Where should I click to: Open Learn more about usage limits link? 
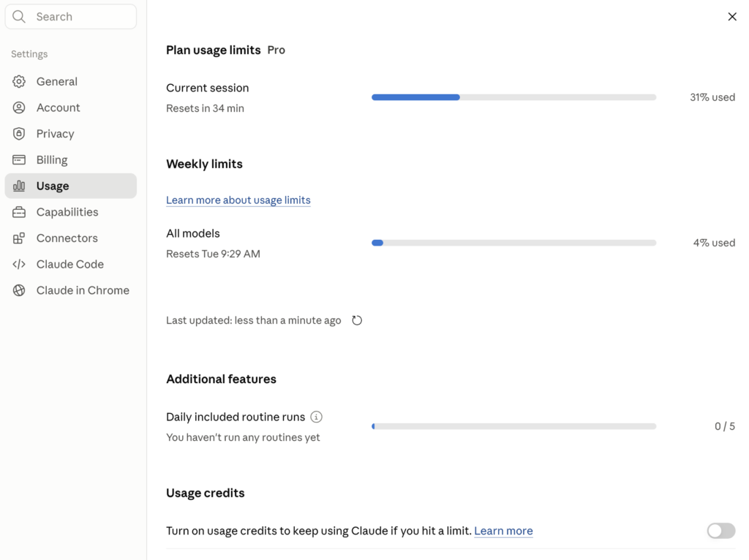coord(238,200)
